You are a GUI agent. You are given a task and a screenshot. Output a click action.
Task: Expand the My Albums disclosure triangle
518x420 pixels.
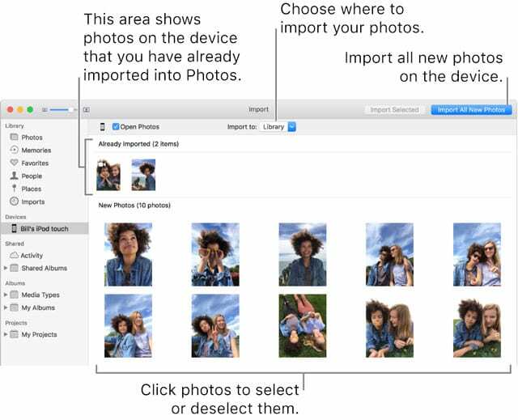click(x=6, y=308)
